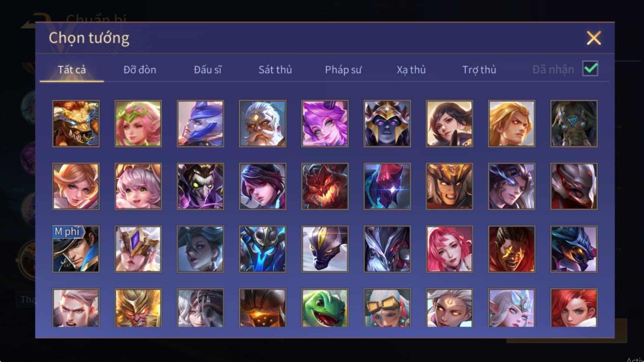644x362 pixels.
Task: Show the 'Pháp sư' hero category
Action: (x=343, y=69)
